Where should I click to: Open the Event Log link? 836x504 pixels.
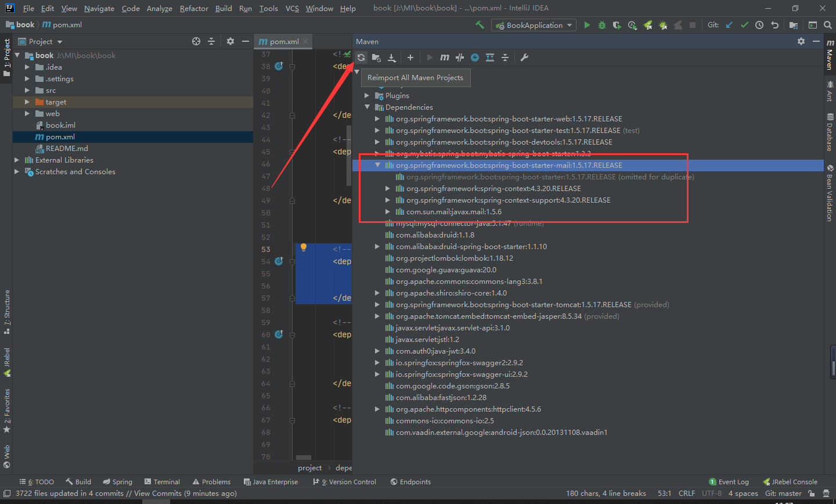coord(733,481)
